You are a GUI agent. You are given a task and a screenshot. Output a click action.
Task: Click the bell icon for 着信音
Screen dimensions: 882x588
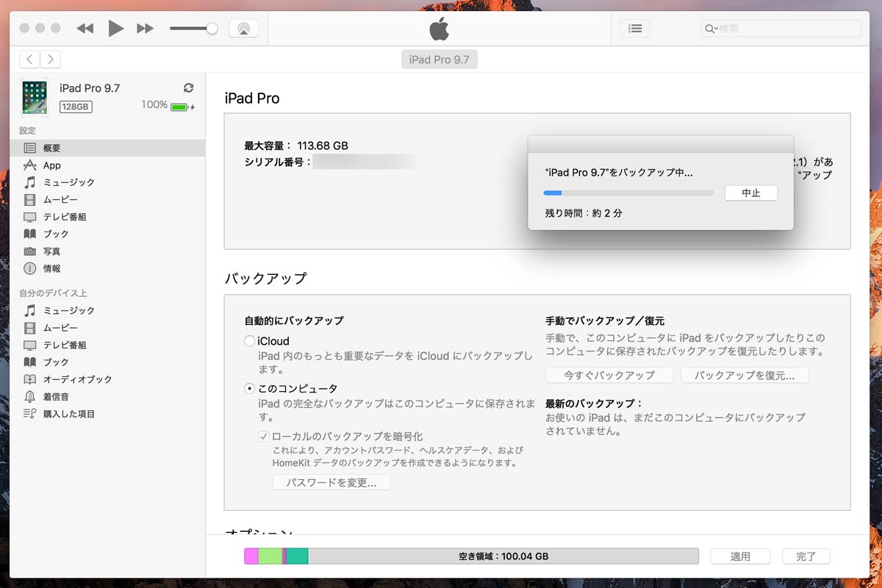[29, 397]
